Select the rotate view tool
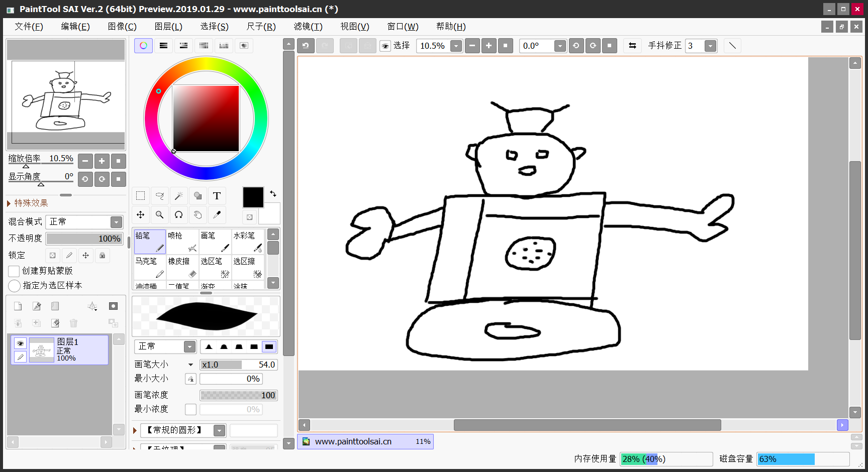This screenshot has height=472, width=868. pos(178,214)
